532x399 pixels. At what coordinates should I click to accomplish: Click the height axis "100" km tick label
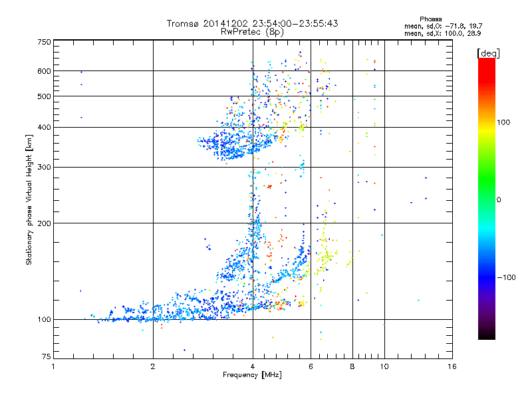[45, 319]
